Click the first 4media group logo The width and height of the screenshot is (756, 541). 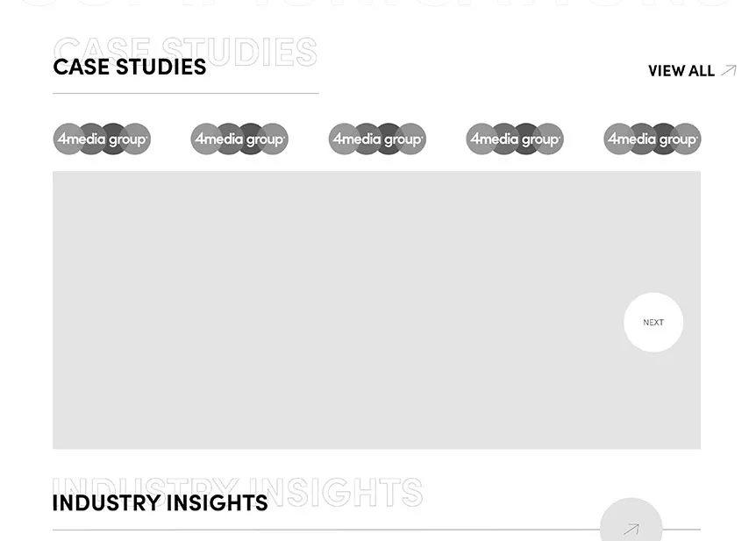(x=102, y=139)
